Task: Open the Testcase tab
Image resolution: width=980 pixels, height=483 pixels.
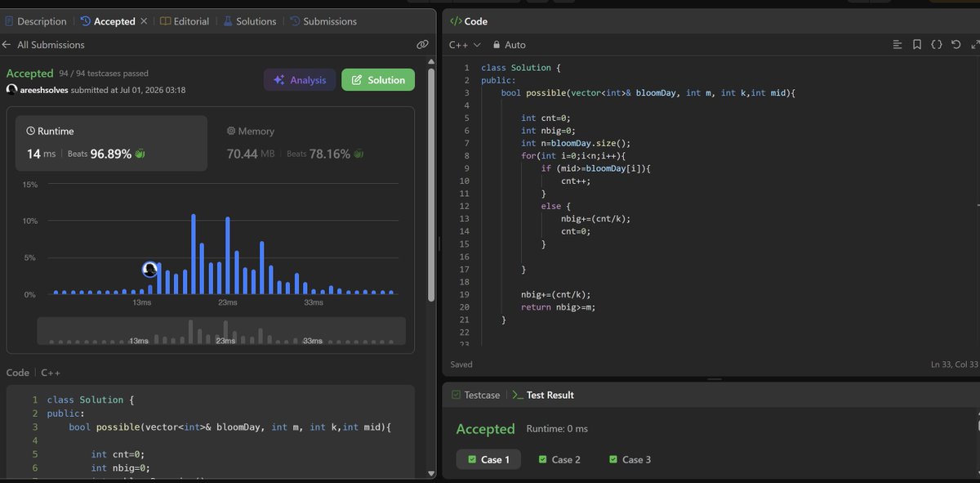Action: coord(475,395)
